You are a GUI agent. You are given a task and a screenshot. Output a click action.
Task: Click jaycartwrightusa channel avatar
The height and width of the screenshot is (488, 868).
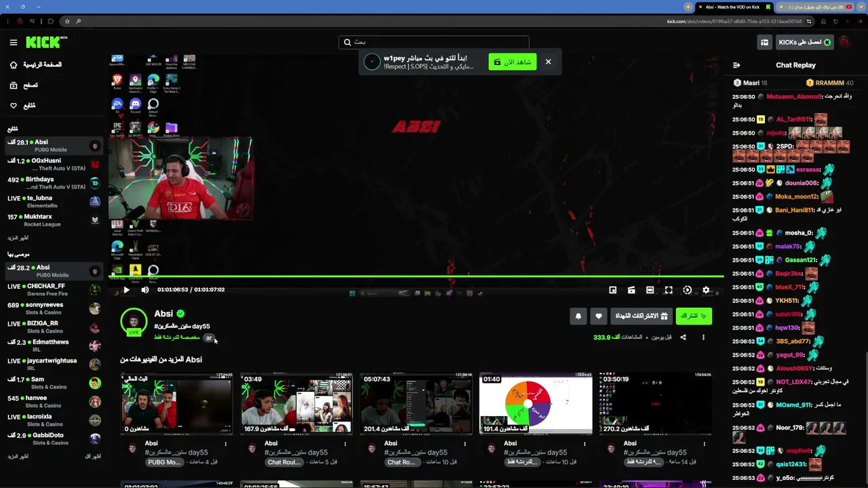click(95, 365)
